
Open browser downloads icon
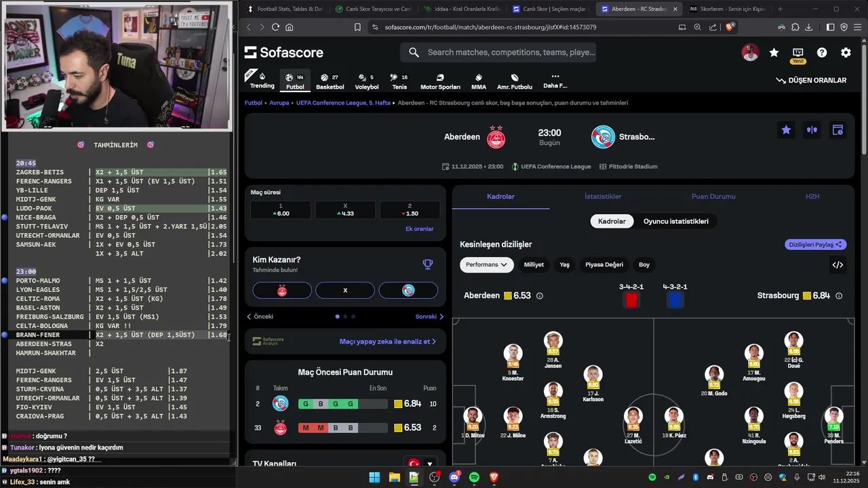(809, 27)
